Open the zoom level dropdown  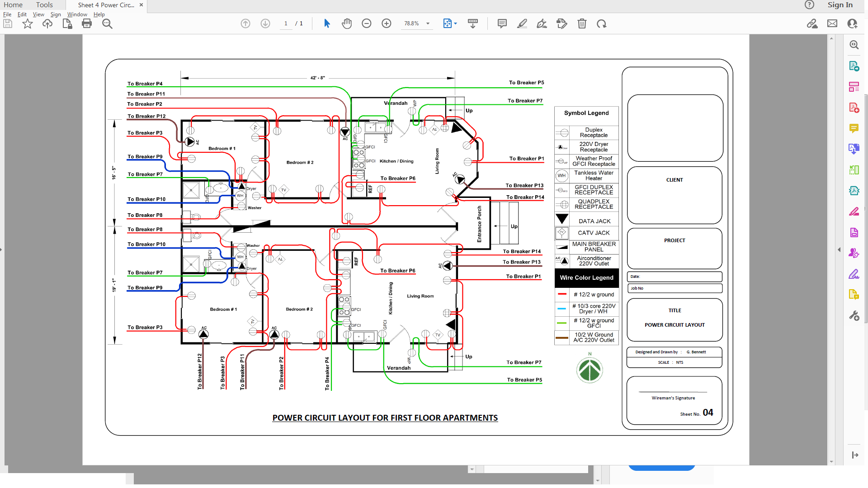[x=428, y=23]
